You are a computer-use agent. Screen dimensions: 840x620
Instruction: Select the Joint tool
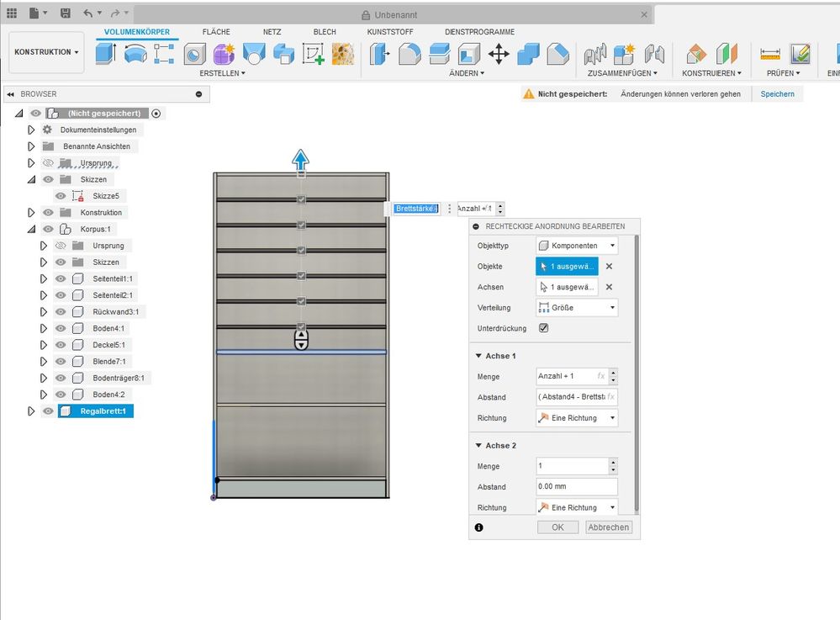654,54
